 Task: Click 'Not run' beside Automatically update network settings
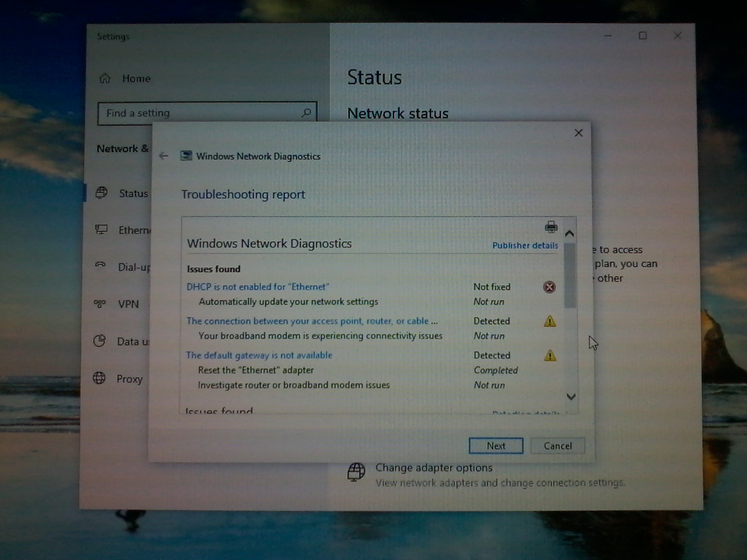coord(489,301)
